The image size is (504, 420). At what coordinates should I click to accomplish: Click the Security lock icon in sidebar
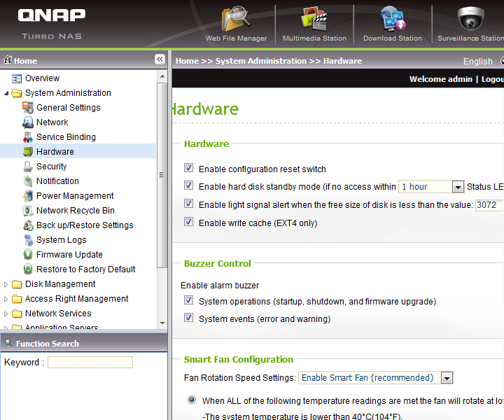28,167
